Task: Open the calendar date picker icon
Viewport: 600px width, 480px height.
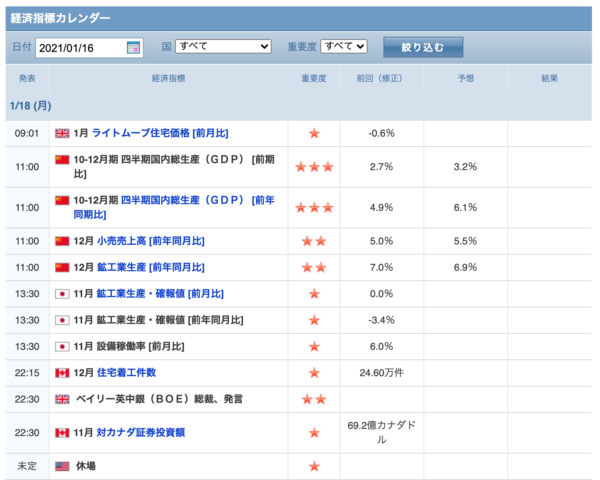Action: click(x=133, y=47)
